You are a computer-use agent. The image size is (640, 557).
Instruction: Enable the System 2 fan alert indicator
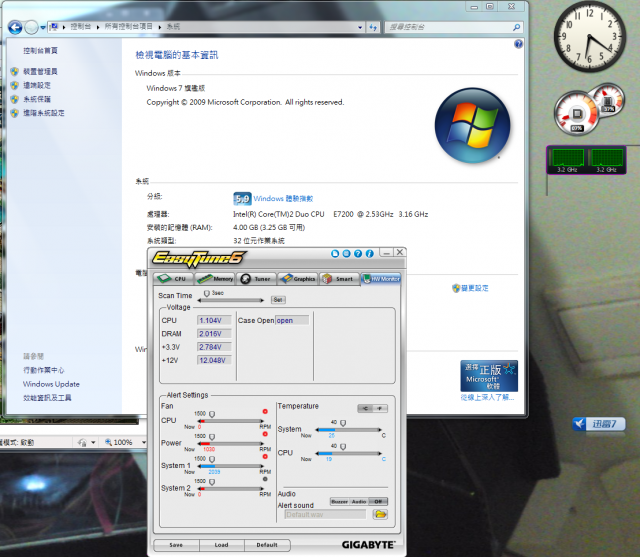tap(265, 479)
